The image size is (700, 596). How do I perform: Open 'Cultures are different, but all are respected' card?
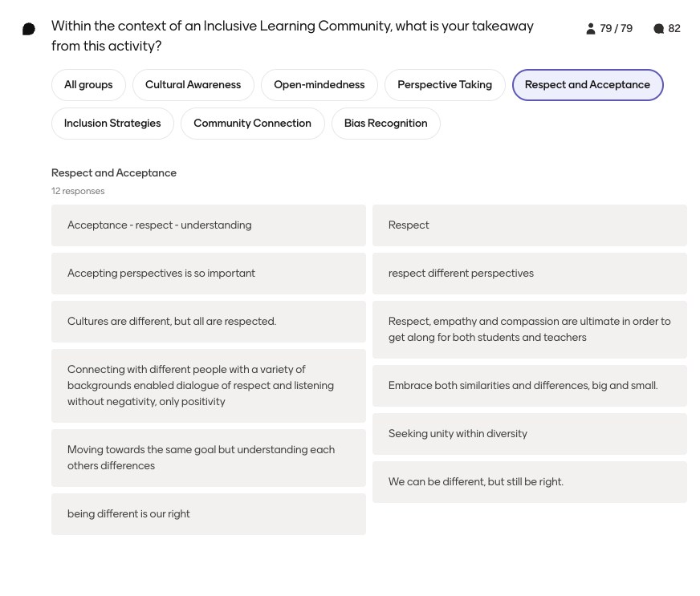209,322
